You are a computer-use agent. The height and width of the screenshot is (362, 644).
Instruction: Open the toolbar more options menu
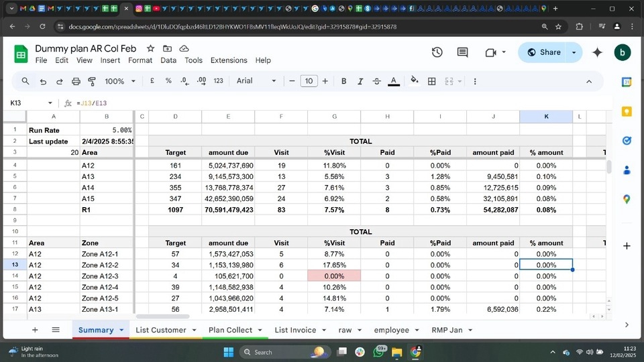click(475, 81)
